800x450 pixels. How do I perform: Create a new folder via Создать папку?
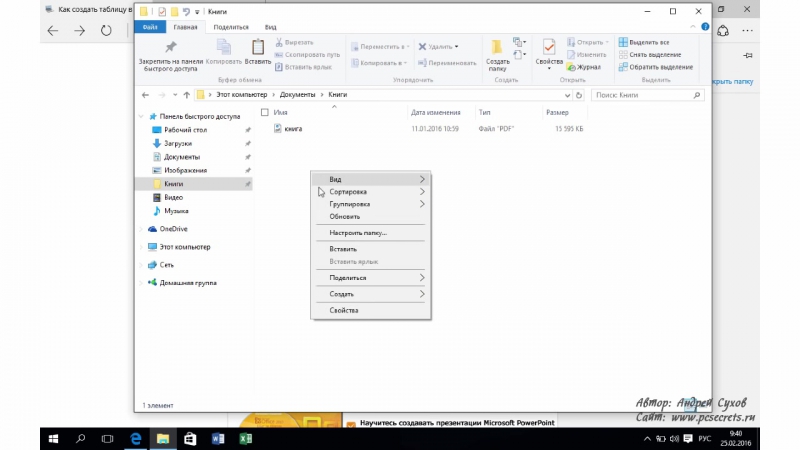pyautogui.click(x=497, y=55)
